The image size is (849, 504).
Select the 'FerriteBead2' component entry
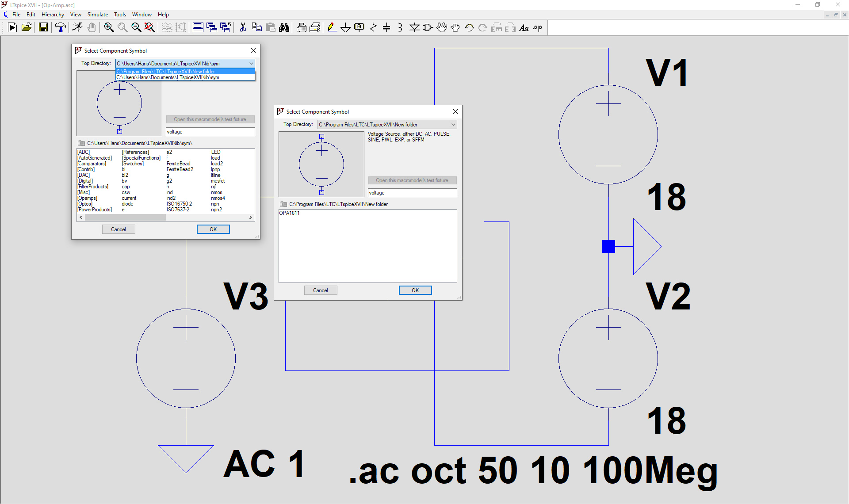tap(180, 169)
